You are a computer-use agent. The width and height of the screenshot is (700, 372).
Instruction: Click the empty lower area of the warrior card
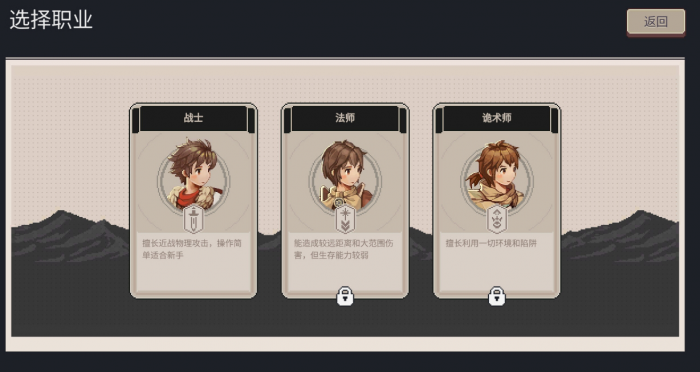[193, 277]
